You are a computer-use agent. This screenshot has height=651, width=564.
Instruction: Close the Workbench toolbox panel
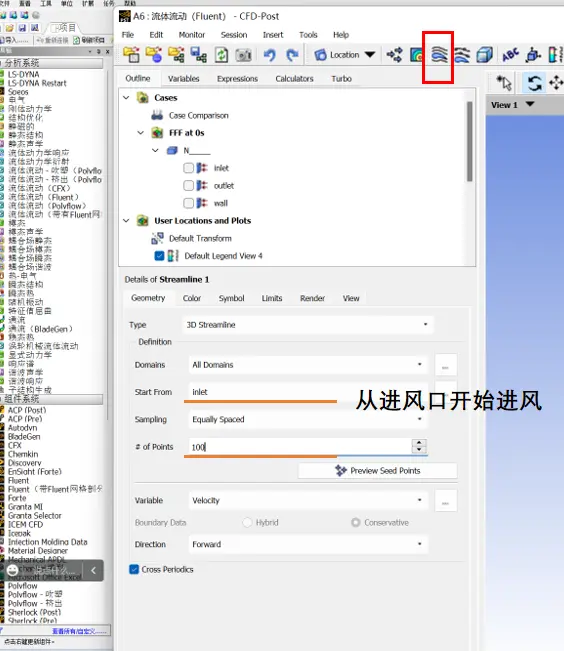[108, 51]
